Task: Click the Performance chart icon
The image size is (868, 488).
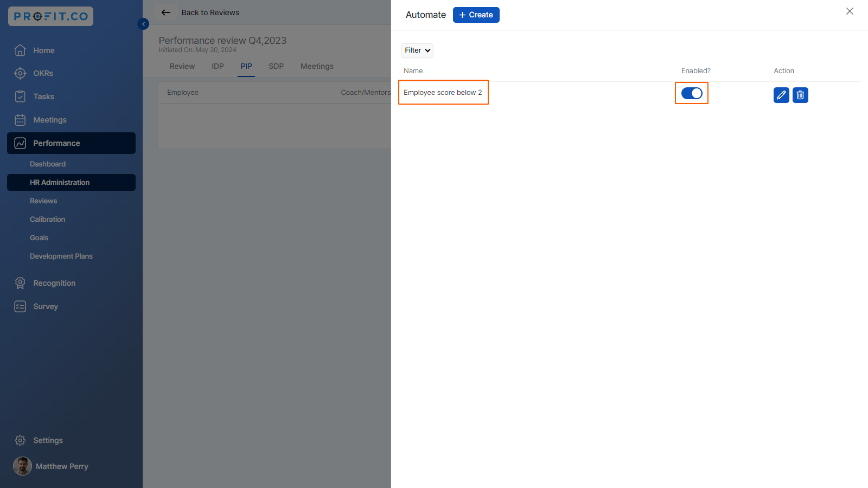Action: [x=20, y=143]
